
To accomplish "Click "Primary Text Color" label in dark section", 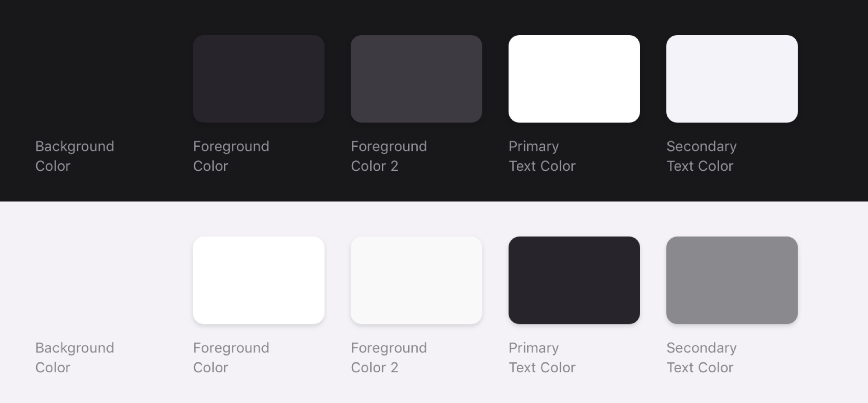I will 542,156.
